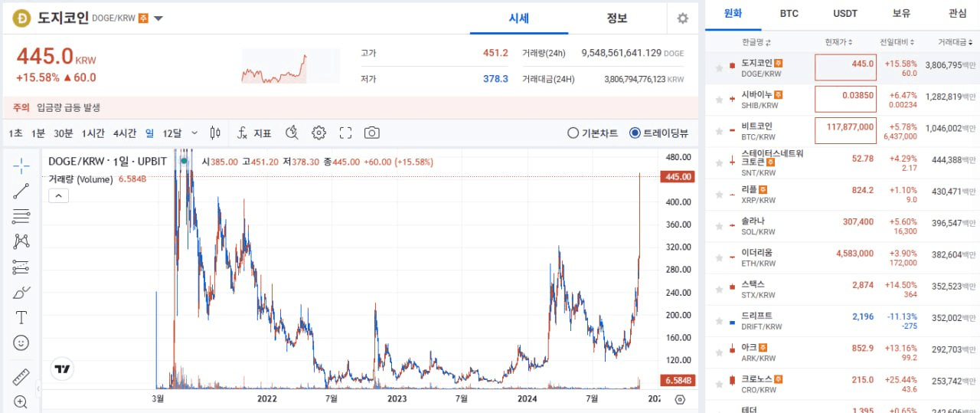Select the forecast position tool
980x413 pixels.
(21, 267)
